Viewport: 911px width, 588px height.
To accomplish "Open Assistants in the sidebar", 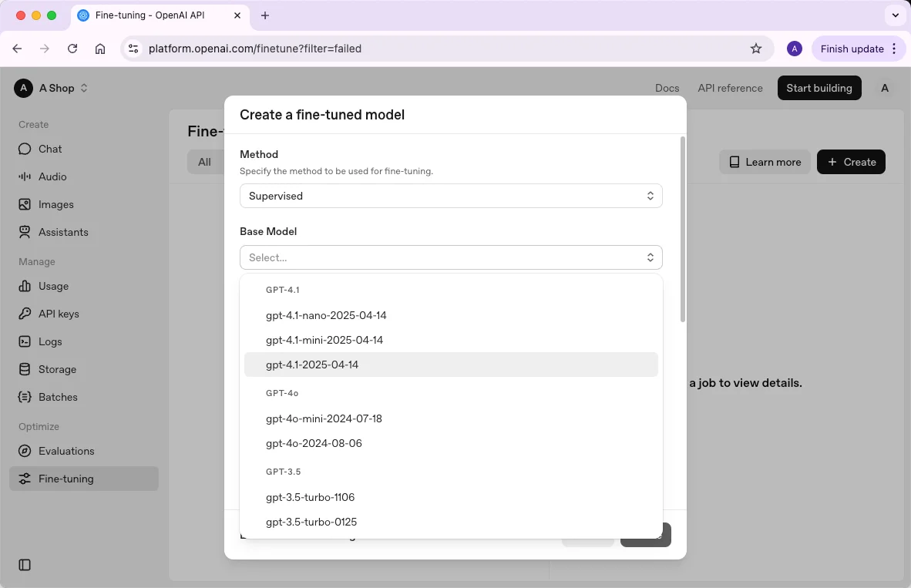I will 63,232.
